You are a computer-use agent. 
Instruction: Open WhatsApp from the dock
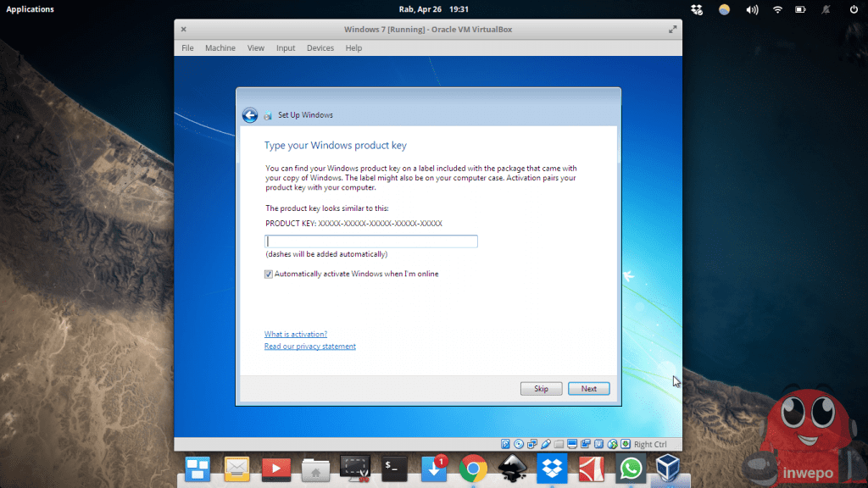(x=631, y=469)
